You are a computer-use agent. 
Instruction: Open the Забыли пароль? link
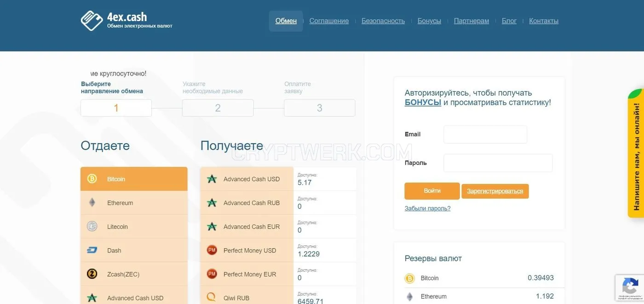427,209
